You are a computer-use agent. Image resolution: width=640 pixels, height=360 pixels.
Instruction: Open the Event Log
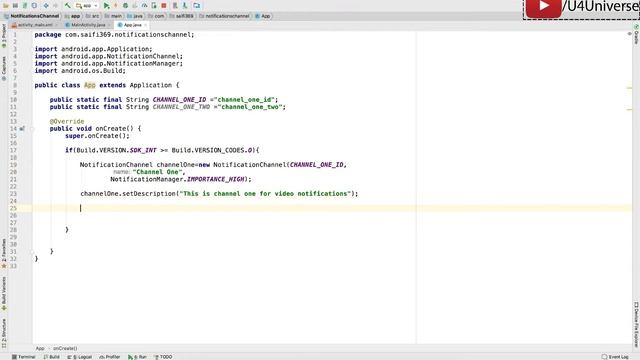click(615, 357)
